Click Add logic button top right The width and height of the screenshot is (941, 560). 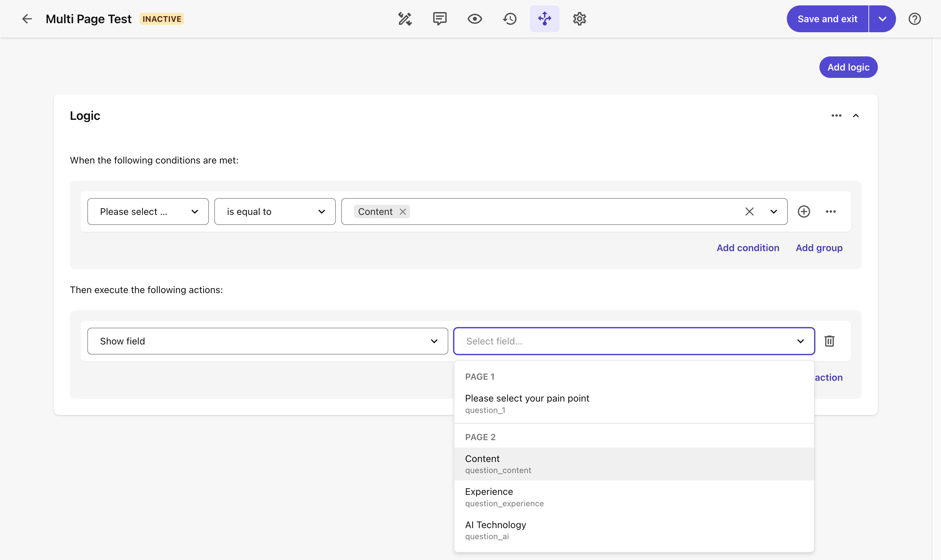coord(848,67)
